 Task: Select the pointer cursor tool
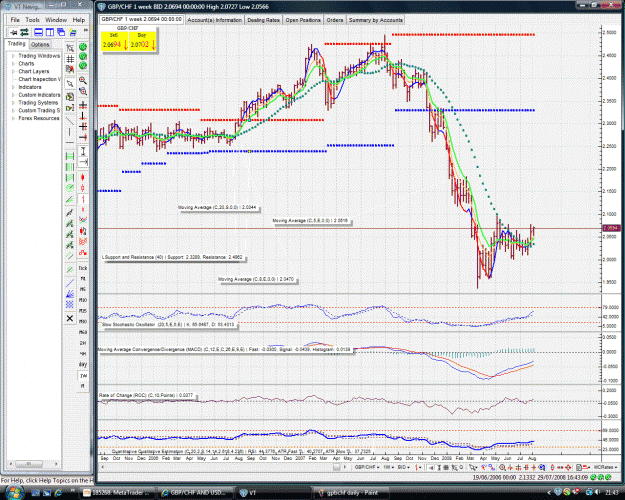(70, 83)
